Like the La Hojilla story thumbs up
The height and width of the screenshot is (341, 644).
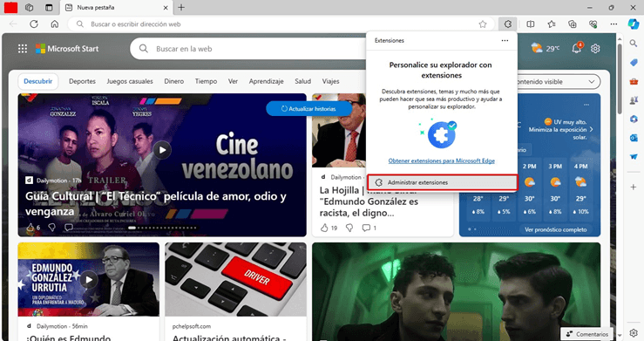click(x=324, y=228)
